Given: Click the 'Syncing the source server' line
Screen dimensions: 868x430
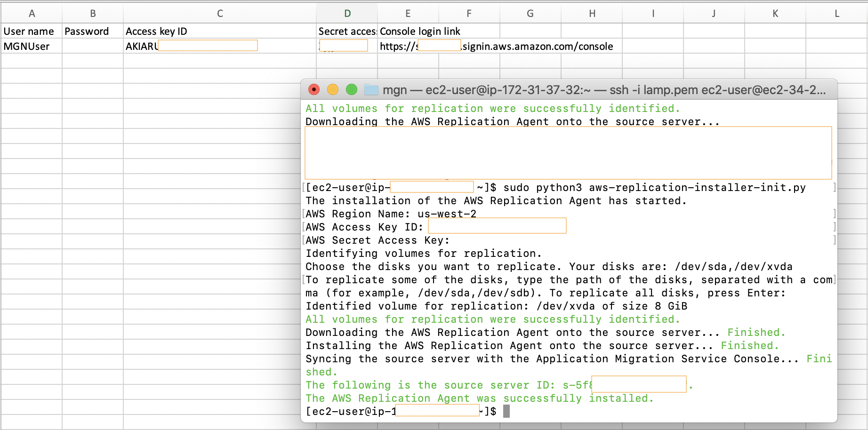Looking at the screenshot, I should [569, 359].
